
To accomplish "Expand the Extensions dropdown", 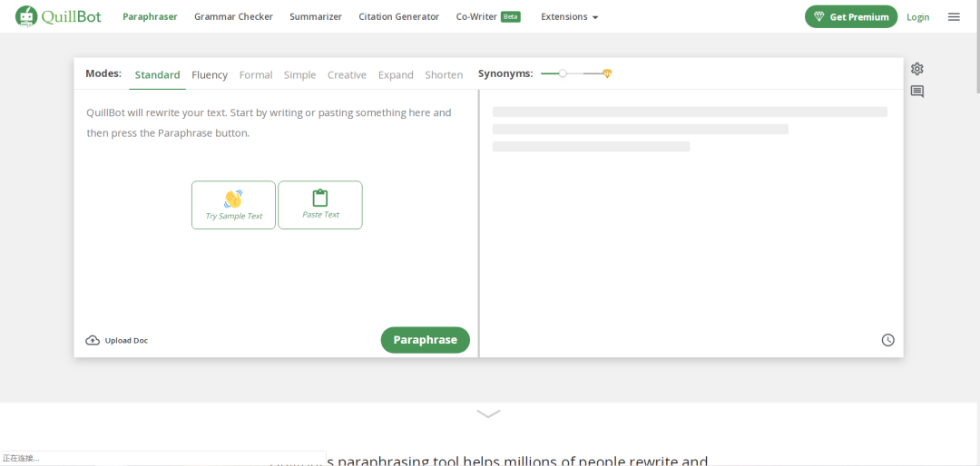I will pyautogui.click(x=569, y=17).
